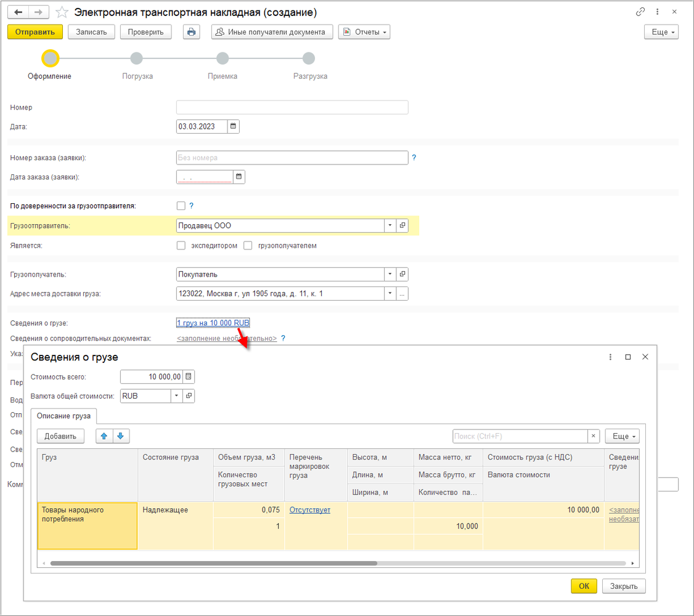Copy link via chain icon
This screenshot has width=694, height=616.
[x=640, y=12]
